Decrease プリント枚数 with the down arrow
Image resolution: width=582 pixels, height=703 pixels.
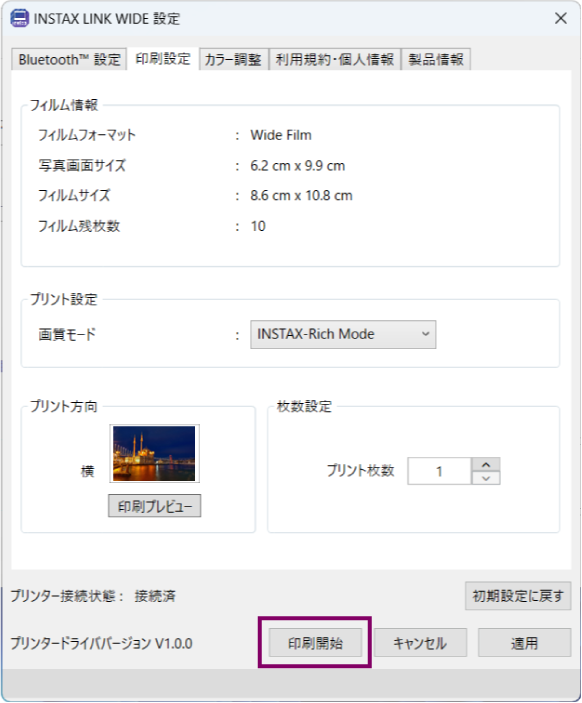[x=486, y=478]
